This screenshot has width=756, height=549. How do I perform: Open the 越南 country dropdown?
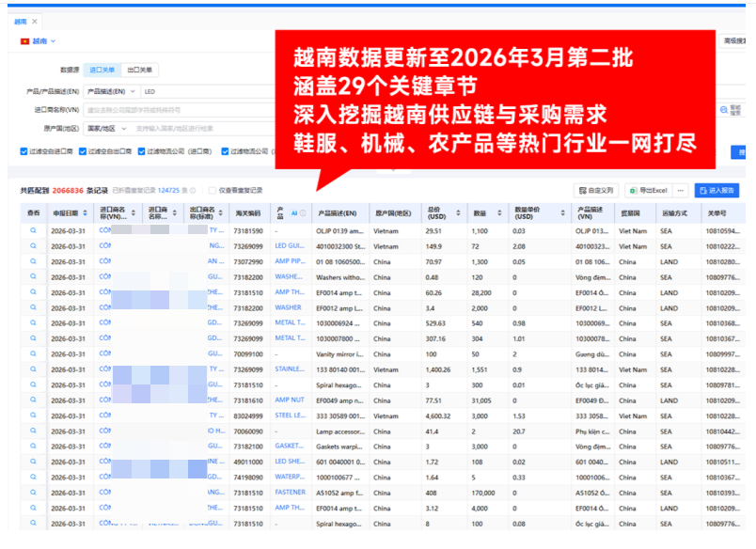point(43,41)
